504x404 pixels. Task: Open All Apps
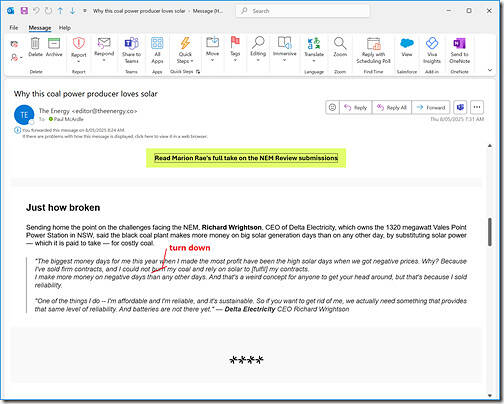tap(157, 50)
